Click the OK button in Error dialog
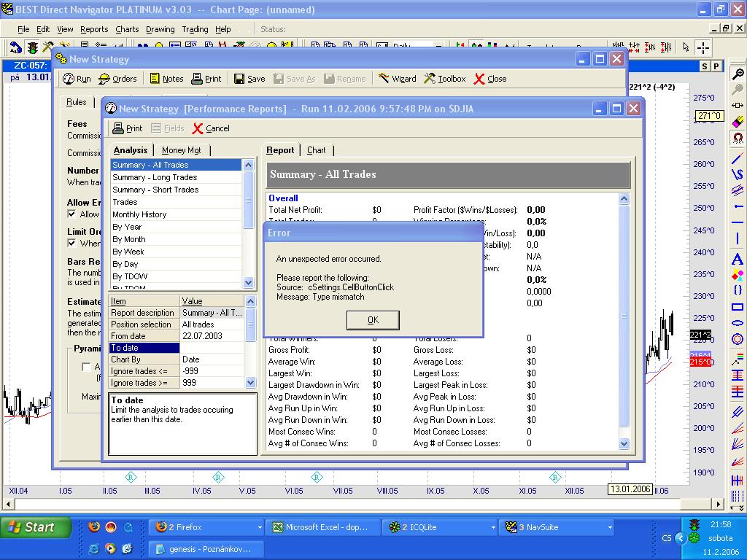The height and width of the screenshot is (560, 747). (x=373, y=320)
